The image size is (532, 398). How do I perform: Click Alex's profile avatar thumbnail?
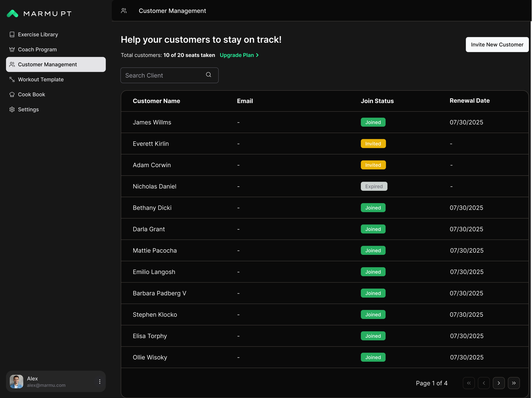click(x=16, y=381)
